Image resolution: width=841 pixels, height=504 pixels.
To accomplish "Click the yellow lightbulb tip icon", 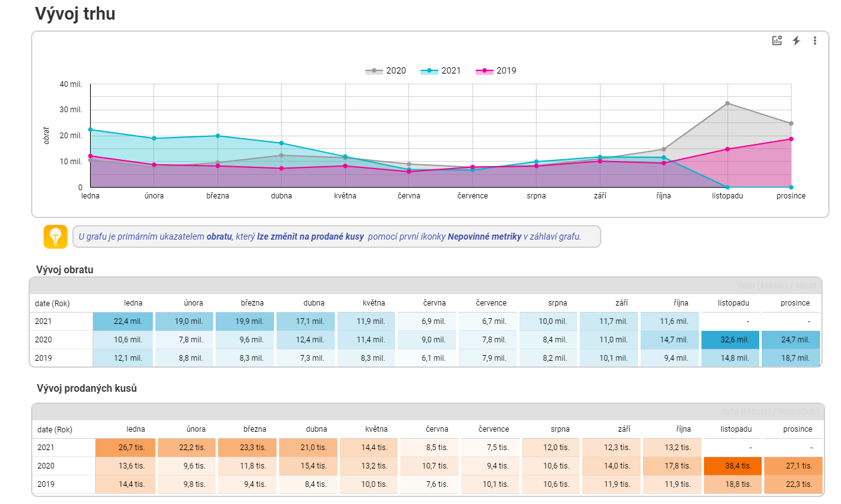I will [55, 236].
